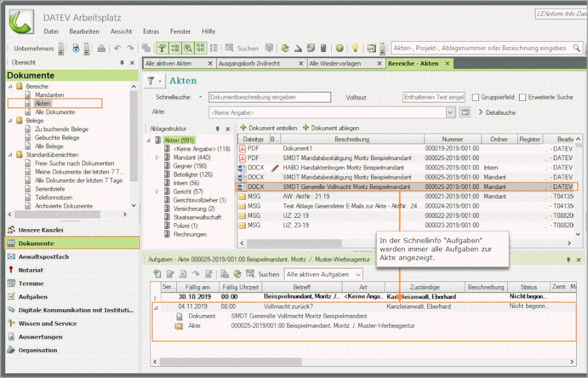This screenshot has height=378, width=588.
Task: Toggle the magnifier preview view button
Action: click(188, 48)
